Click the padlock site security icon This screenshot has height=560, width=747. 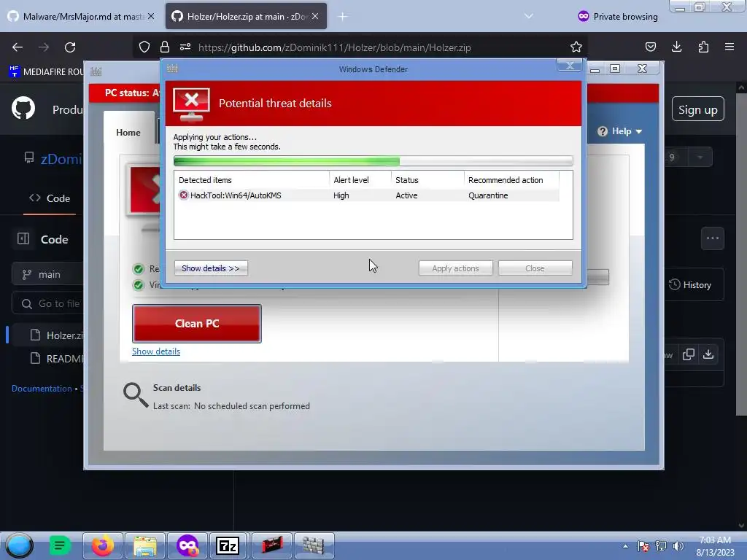point(165,47)
